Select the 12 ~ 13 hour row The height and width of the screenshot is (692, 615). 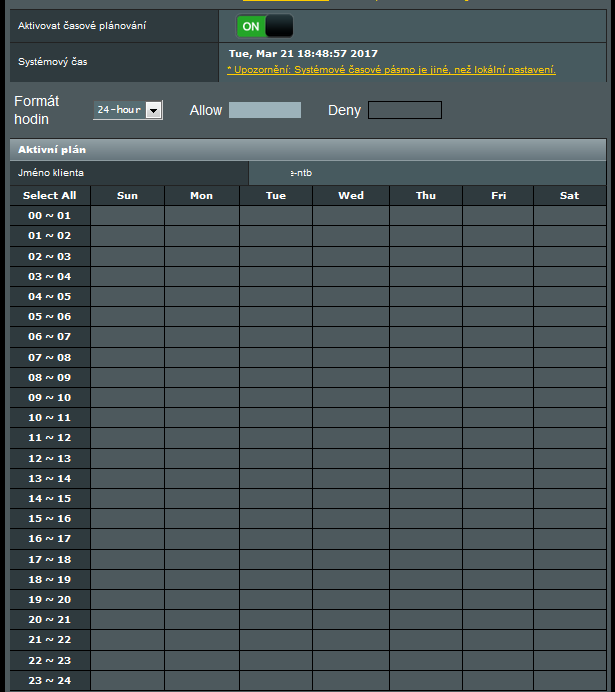pyautogui.click(x=50, y=458)
